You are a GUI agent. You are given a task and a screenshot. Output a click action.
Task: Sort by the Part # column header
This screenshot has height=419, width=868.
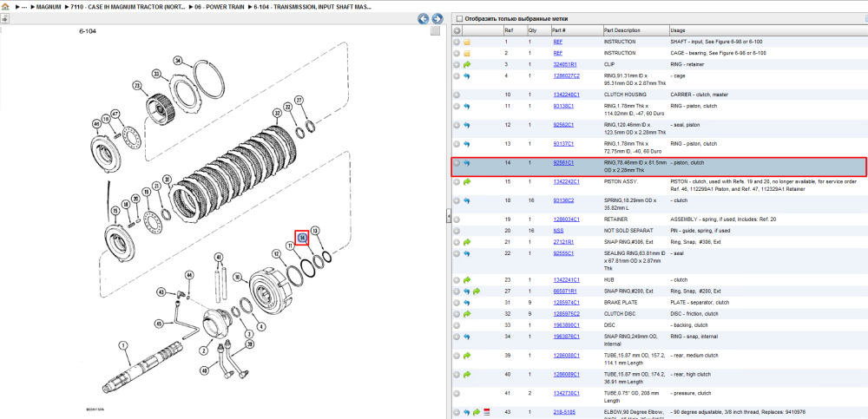(x=576, y=30)
